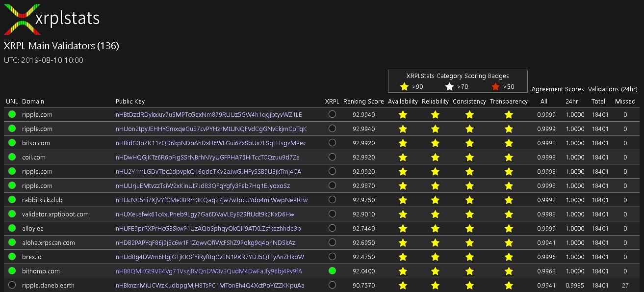This screenshot has width=644, height=292.
Task: Click the Transparency star for validator.xrptipbot.com
Action: tap(509, 214)
